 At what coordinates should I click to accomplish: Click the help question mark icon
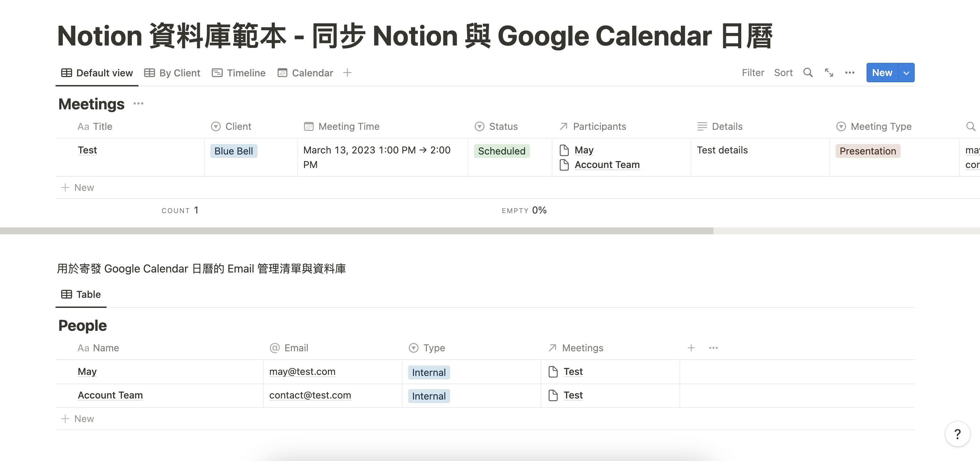pos(957,434)
